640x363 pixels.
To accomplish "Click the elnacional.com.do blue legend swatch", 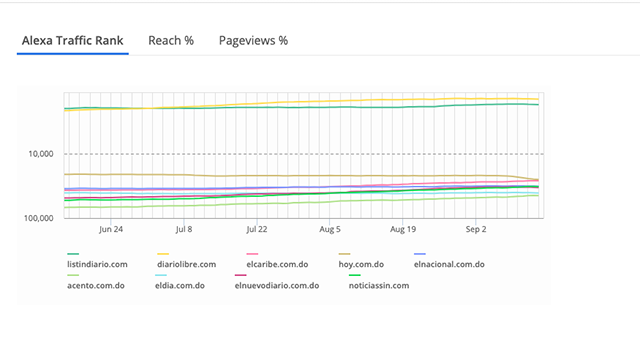I will point(420,254).
